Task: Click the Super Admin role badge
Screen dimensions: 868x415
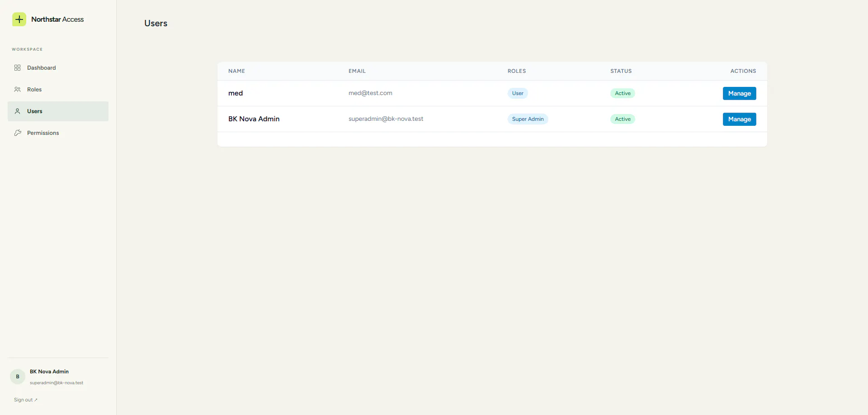Action: [x=528, y=119]
